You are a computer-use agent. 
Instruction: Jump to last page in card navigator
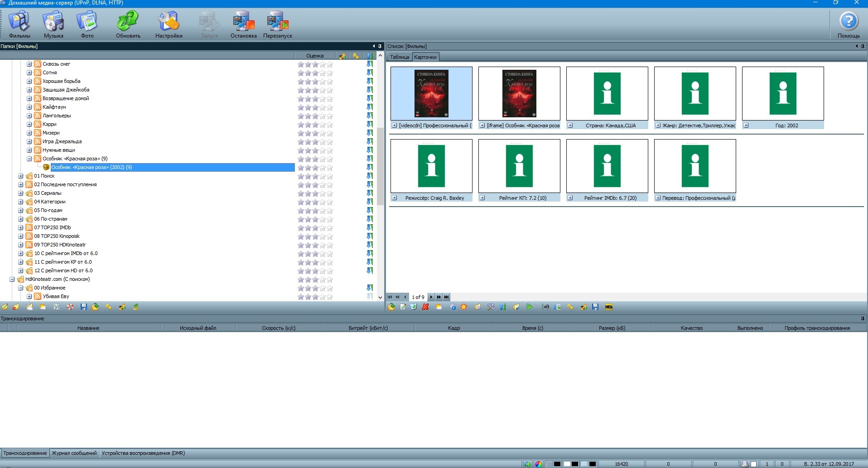tap(447, 297)
